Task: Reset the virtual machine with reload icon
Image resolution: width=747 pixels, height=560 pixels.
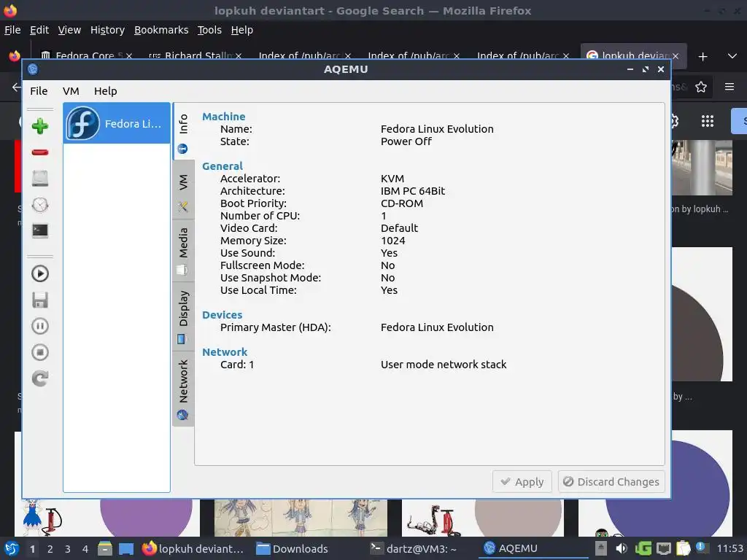Action: [40, 378]
